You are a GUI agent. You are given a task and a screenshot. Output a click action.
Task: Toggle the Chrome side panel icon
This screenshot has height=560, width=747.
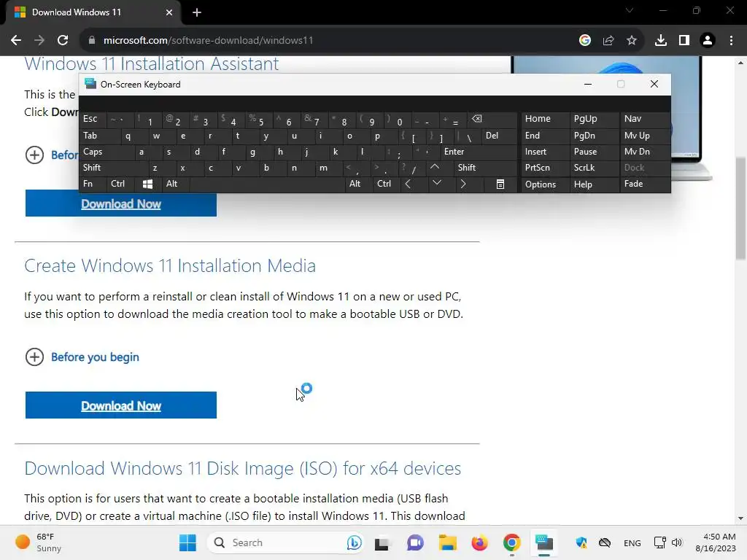pyautogui.click(x=684, y=41)
